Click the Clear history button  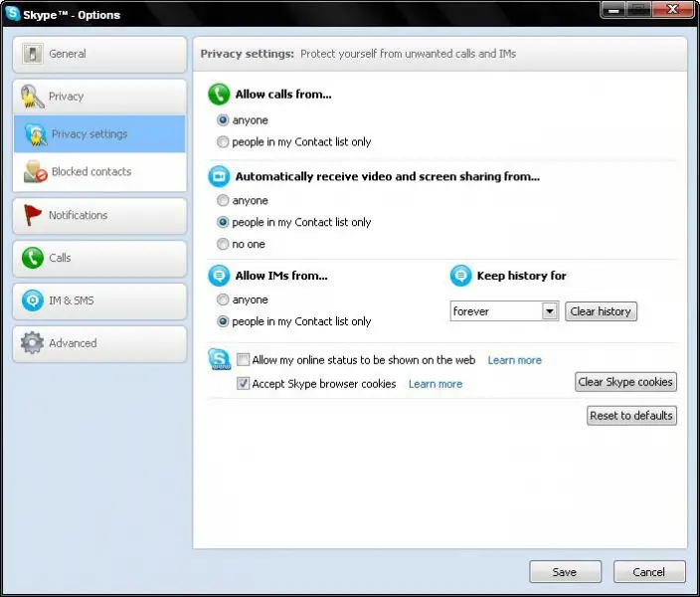[601, 311]
